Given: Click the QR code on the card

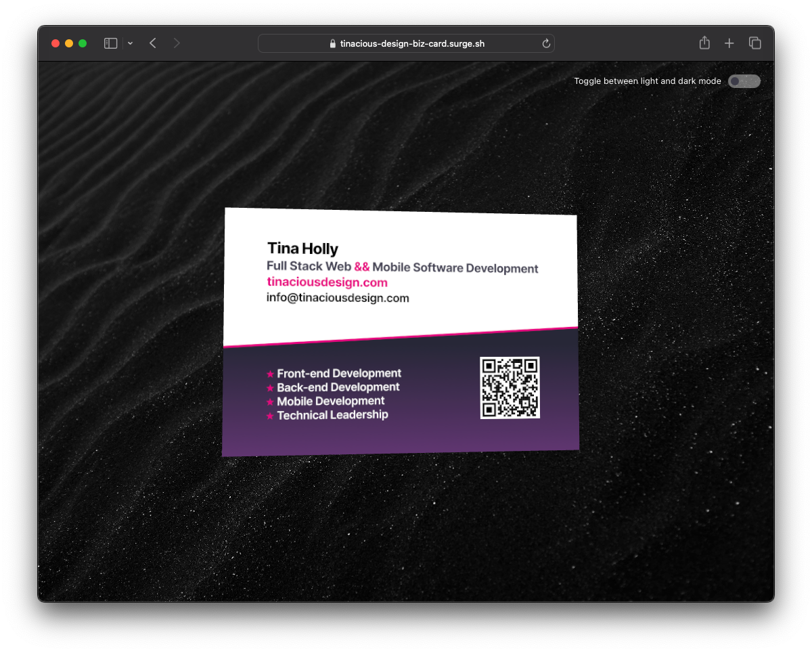Looking at the screenshot, I should click(510, 388).
